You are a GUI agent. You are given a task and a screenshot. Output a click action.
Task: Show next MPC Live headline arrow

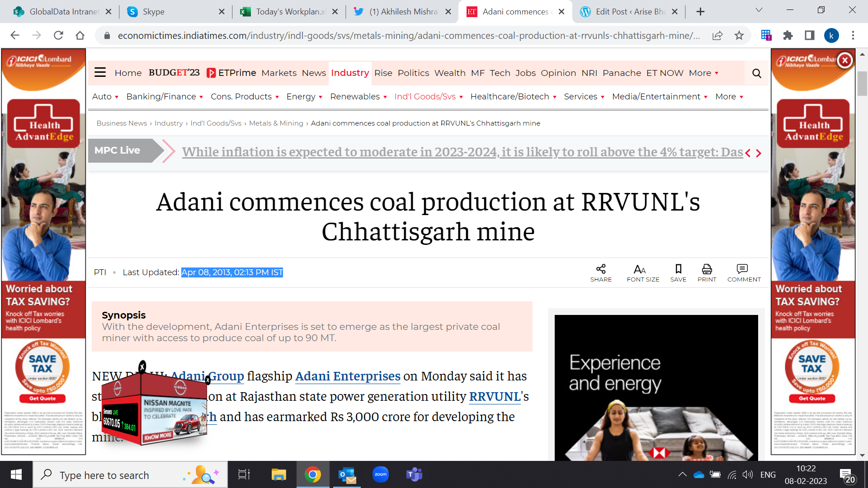tap(759, 153)
